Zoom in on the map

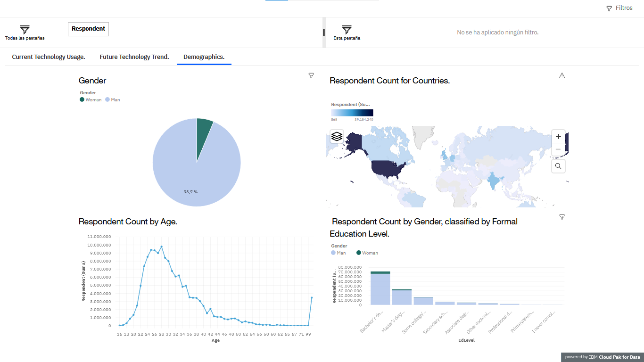click(x=558, y=137)
